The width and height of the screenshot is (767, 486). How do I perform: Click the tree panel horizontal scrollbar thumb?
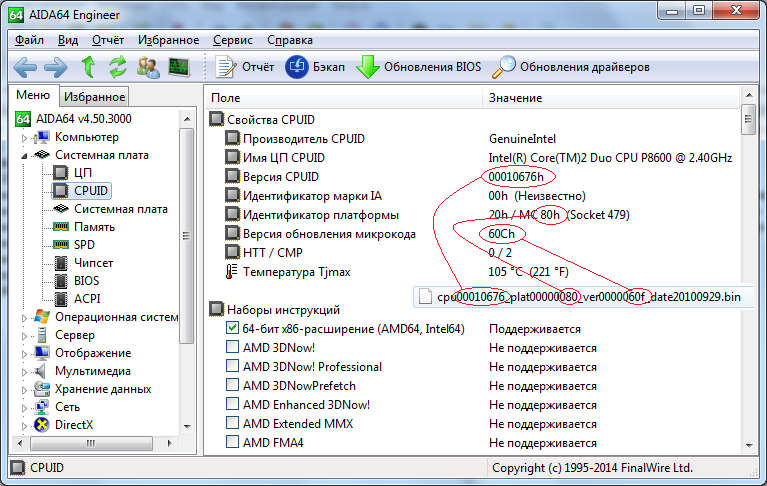91,443
